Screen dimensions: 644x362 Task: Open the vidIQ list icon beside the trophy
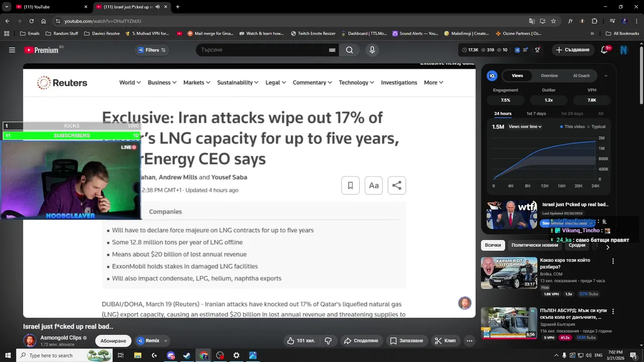point(526,50)
